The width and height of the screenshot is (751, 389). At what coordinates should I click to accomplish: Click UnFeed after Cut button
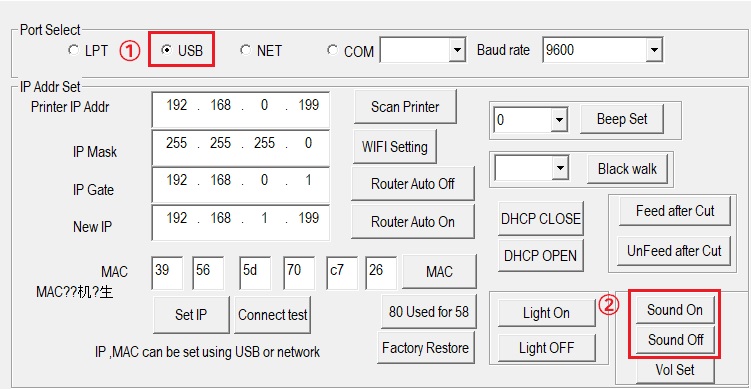674,251
